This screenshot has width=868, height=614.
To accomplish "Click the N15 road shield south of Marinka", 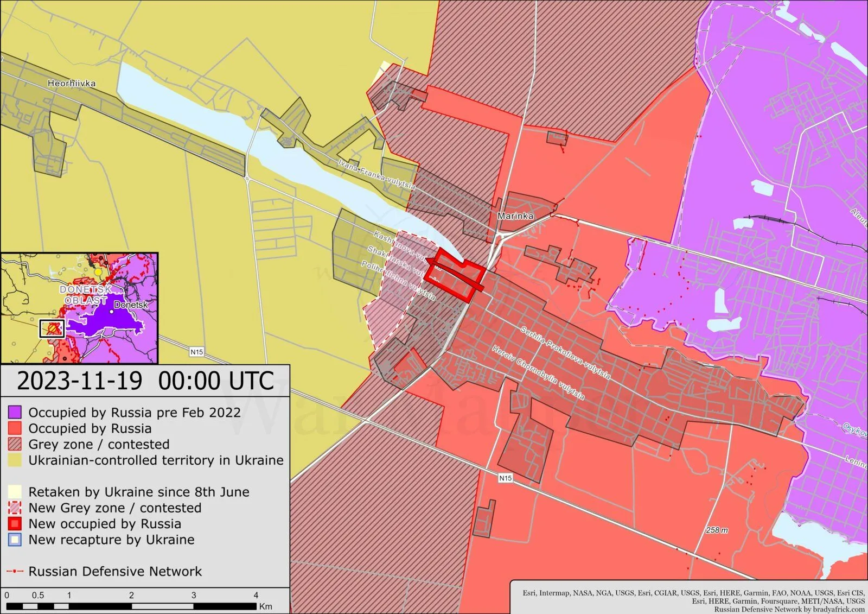I will click(x=505, y=478).
